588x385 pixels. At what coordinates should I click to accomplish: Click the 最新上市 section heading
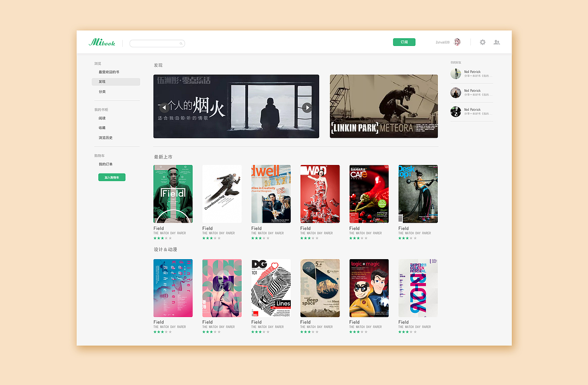pyautogui.click(x=163, y=157)
